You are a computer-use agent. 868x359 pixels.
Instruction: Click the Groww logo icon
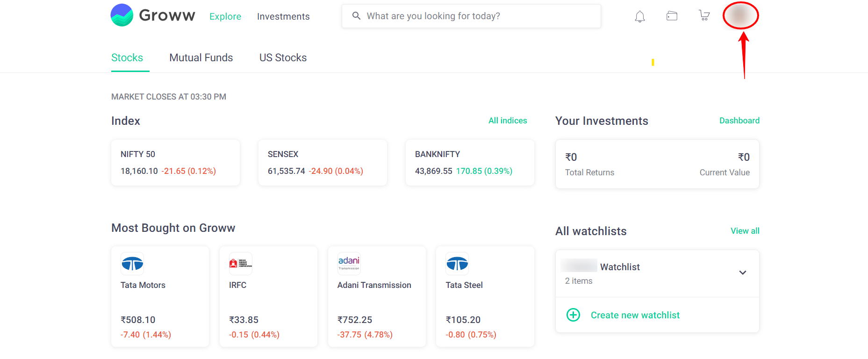(122, 15)
